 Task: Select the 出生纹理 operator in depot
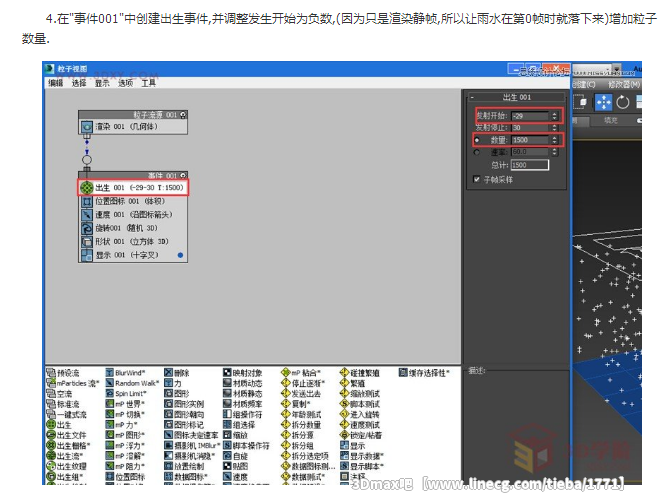(x=66, y=466)
